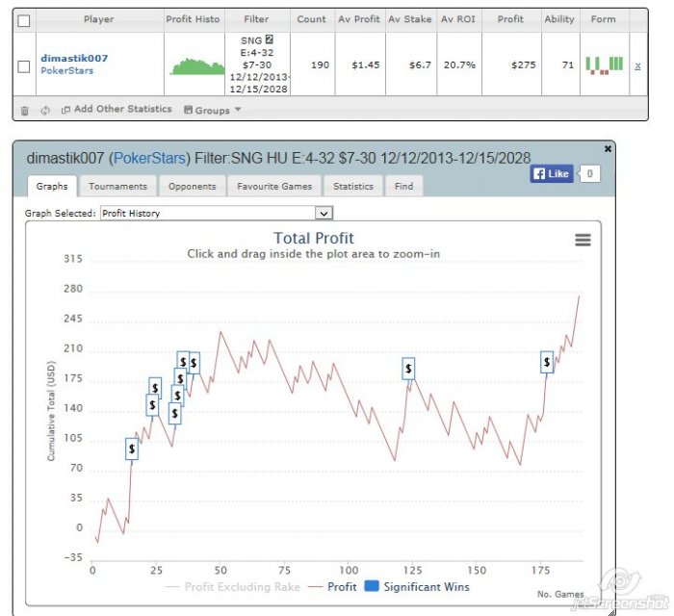Expand the Groups dropdown
This screenshot has width=674, height=616.
click(x=213, y=110)
